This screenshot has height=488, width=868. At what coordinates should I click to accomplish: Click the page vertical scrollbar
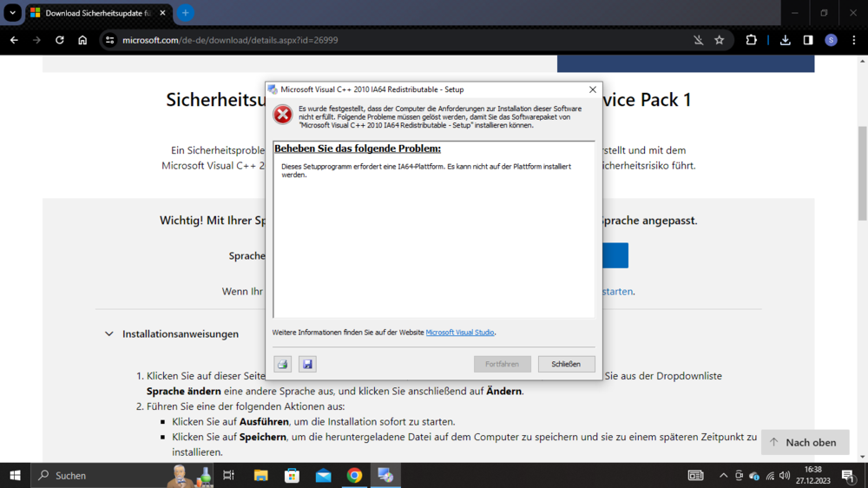[862, 173]
